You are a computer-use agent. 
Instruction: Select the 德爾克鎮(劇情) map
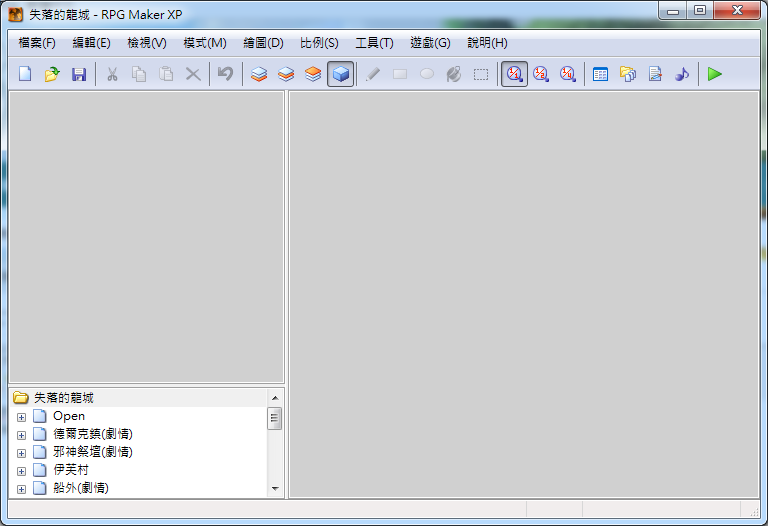click(93, 434)
